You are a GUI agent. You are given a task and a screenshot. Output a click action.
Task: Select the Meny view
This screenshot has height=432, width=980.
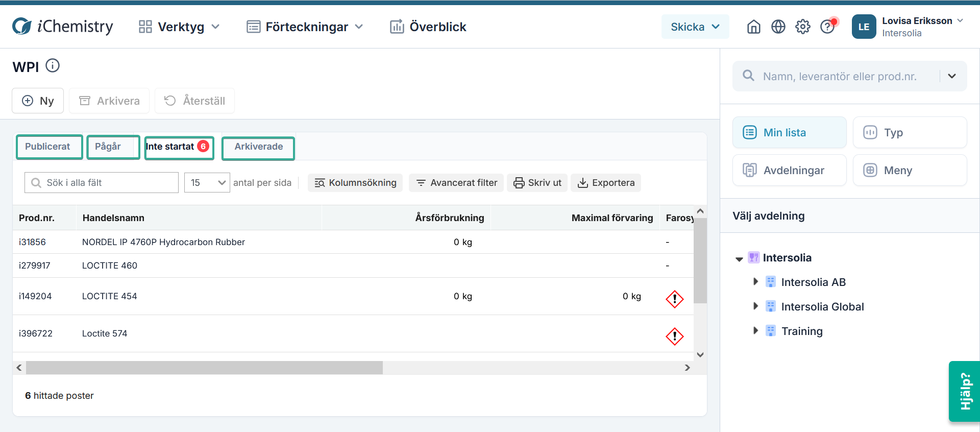910,170
